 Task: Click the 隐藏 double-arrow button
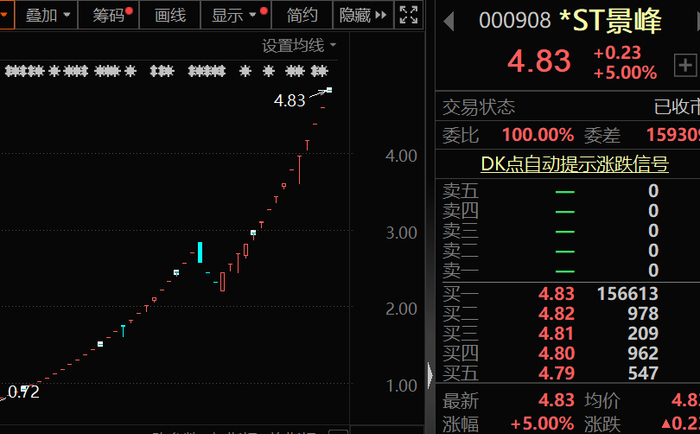click(363, 15)
